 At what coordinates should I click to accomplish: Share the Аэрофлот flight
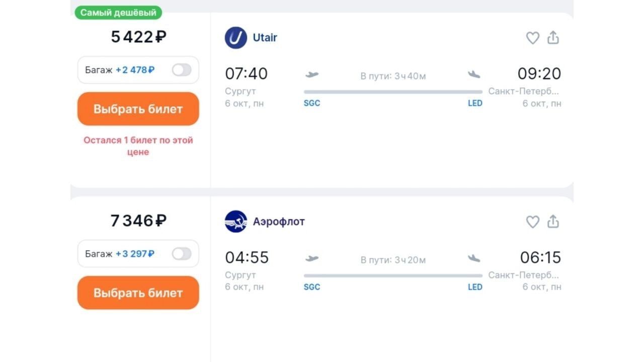553,222
